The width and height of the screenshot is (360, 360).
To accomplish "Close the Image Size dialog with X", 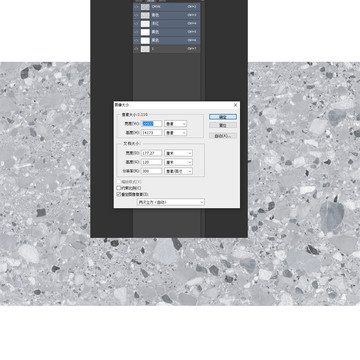I will (x=235, y=105).
